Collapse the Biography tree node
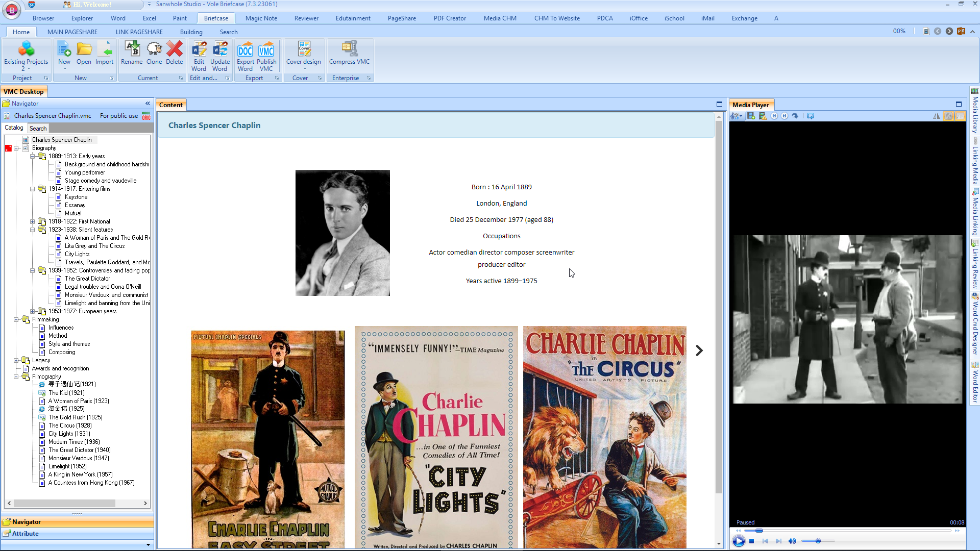980x551 pixels. point(16,148)
